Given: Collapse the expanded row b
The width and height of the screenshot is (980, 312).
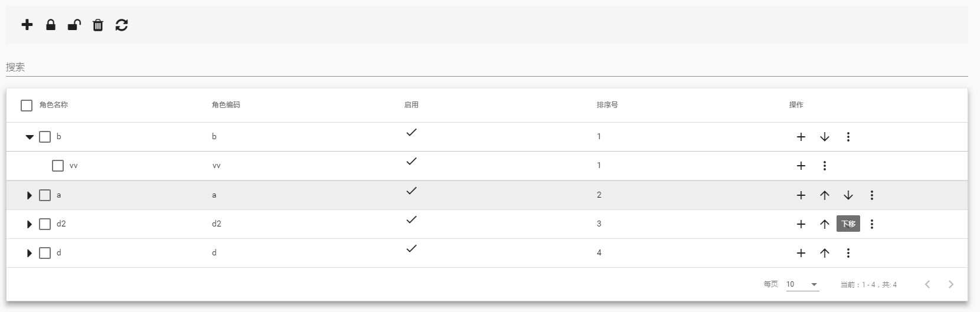Looking at the screenshot, I should click(30, 137).
